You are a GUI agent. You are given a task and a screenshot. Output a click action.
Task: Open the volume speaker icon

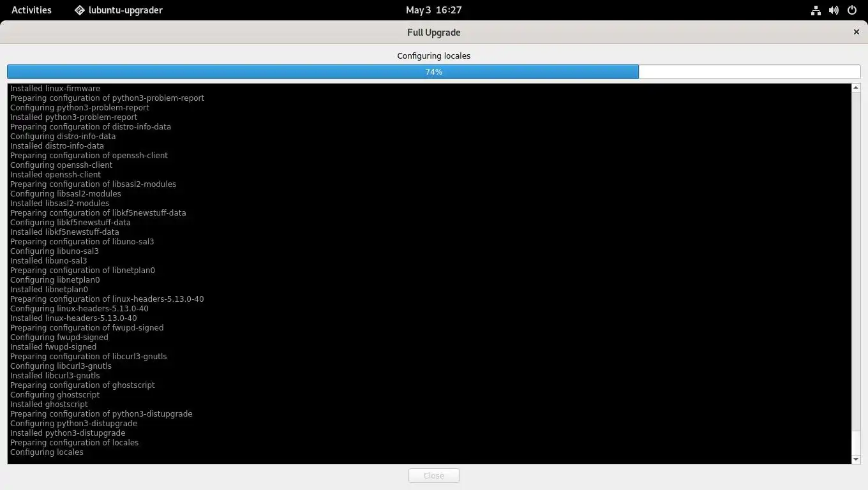[834, 10]
